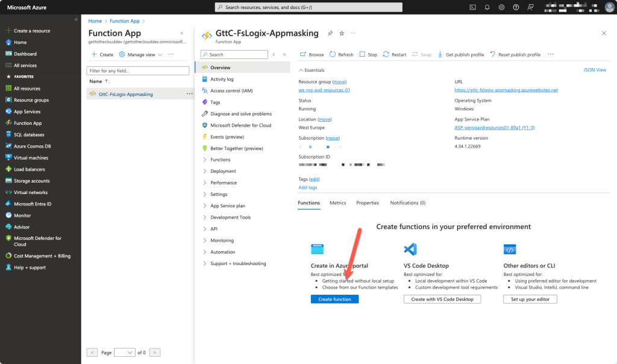Switch to the Notifications (0) tab
The height and width of the screenshot is (364, 617).
408,203
